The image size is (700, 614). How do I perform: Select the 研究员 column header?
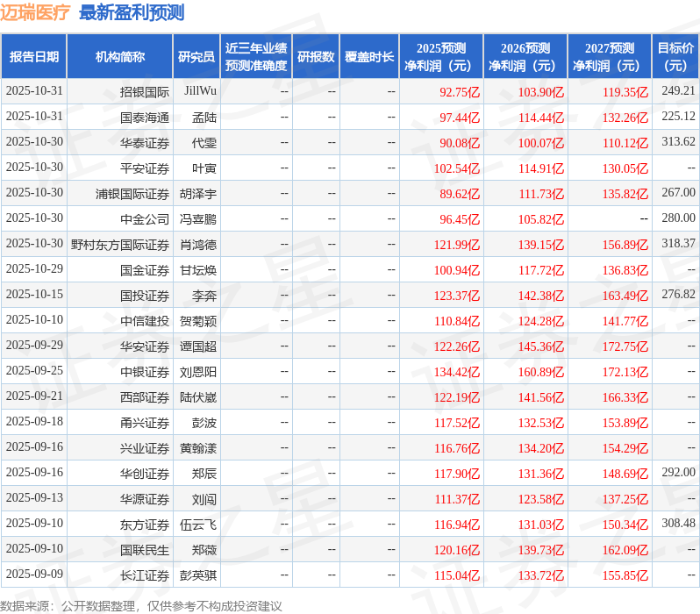click(196, 56)
